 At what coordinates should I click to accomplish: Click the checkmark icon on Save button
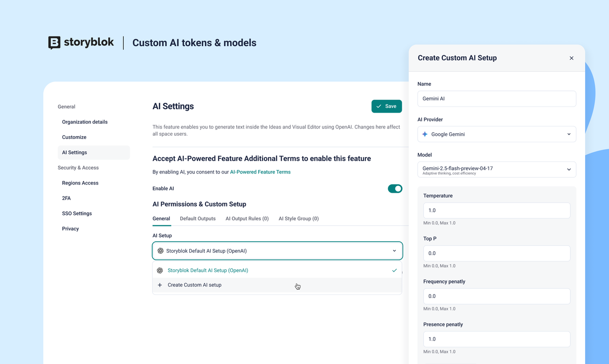point(378,106)
